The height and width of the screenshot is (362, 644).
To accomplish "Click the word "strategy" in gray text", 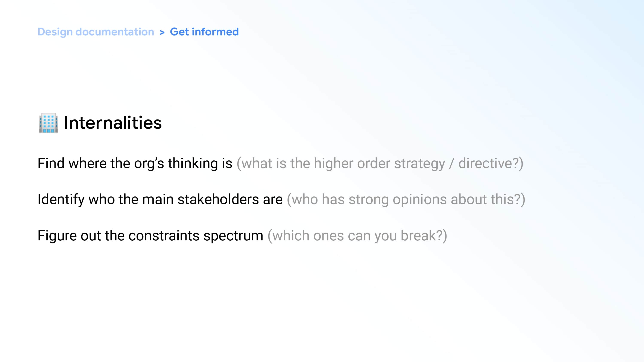I will tap(419, 163).
